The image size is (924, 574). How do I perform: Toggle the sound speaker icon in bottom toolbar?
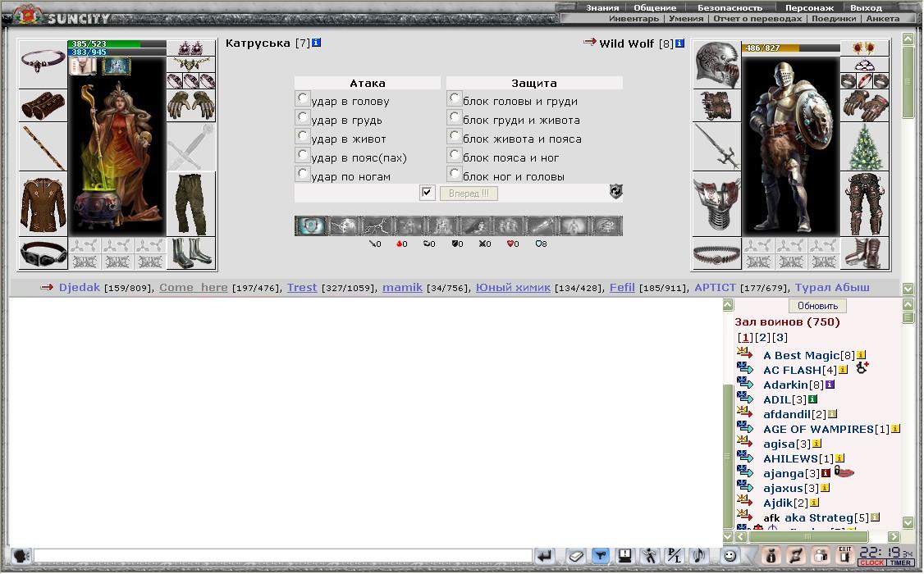click(x=698, y=555)
